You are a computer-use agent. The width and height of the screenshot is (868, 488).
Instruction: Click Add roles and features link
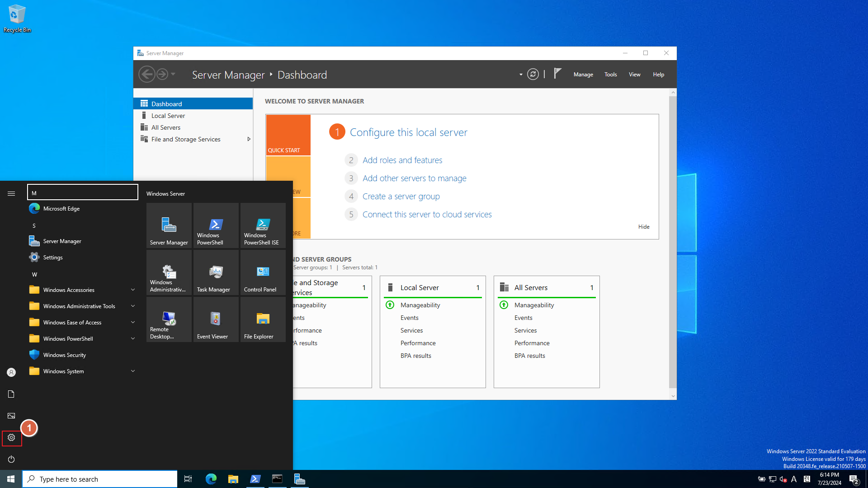click(x=402, y=160)
